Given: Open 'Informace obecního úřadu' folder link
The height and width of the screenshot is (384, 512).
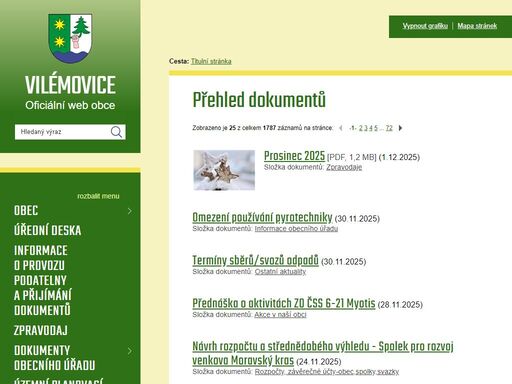Looking at the screenshot, I should click(x=296, y=229).
